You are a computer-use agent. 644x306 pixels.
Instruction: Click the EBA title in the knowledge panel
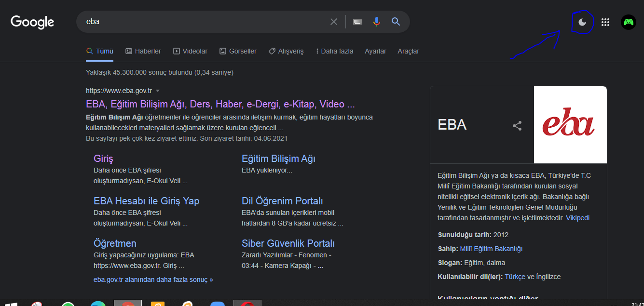coord(452,125)
